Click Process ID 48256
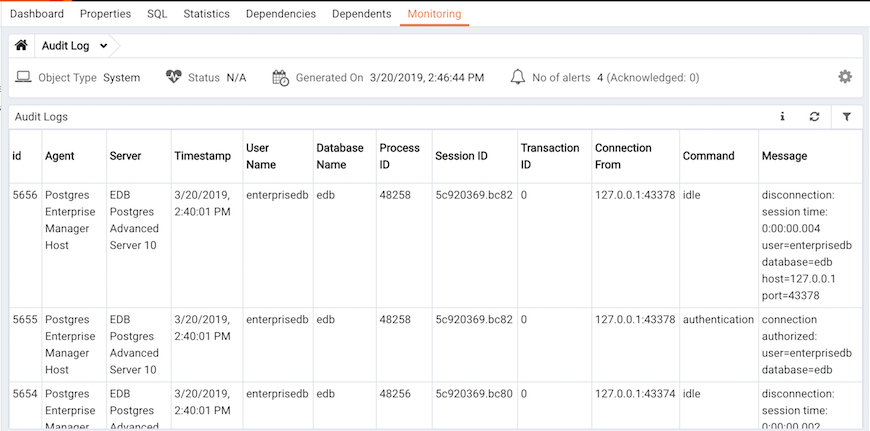The image size is (870, 431). (395, 394)
